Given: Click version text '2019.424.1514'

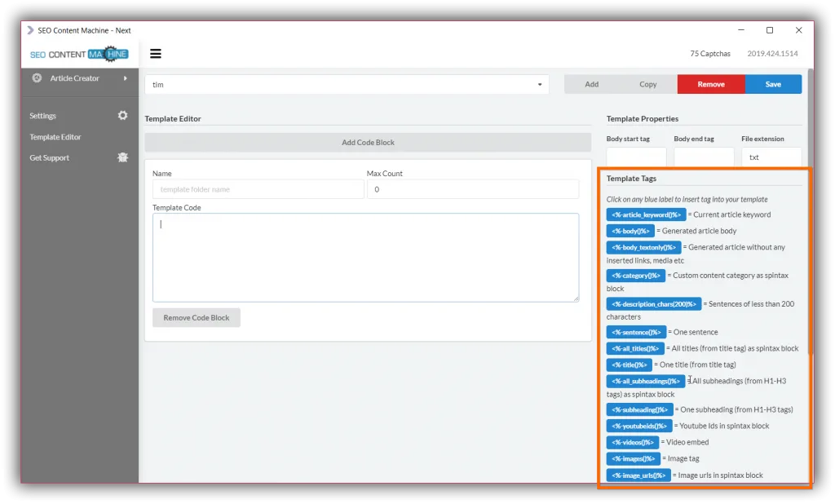Looking at the screenshot, I should click(x=772, y=53).
